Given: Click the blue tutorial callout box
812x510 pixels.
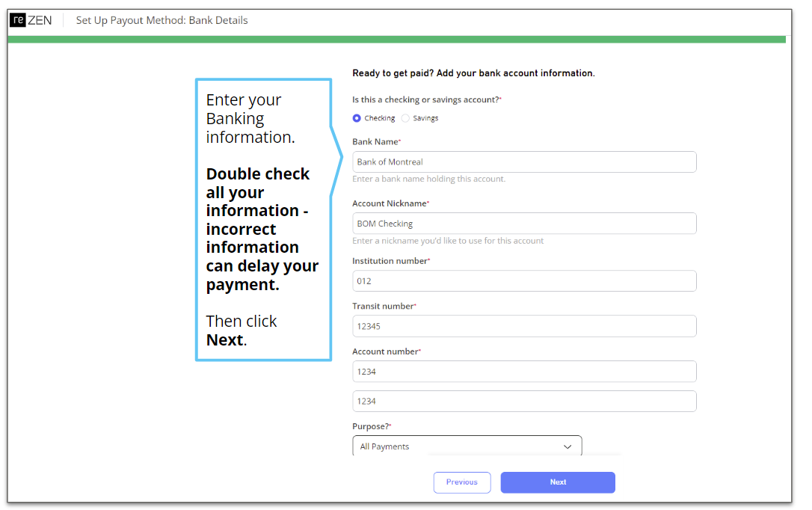Looking at the screenshot, I should (263, 219).
